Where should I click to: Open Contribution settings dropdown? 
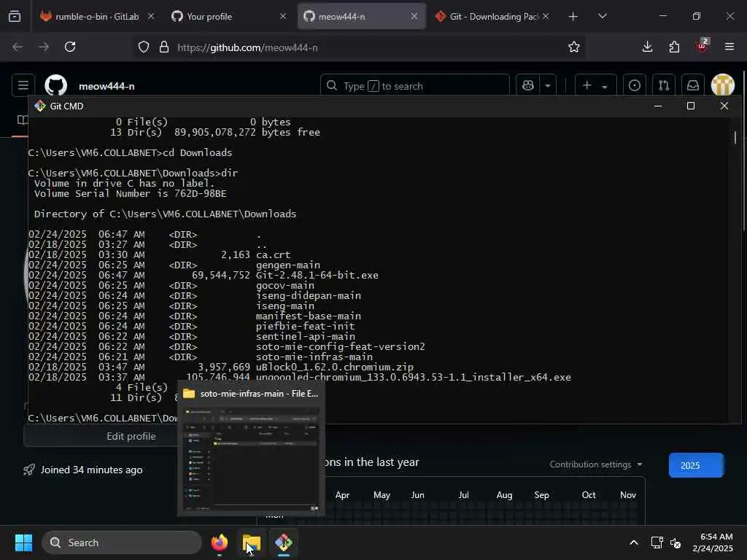click(595, 464)
